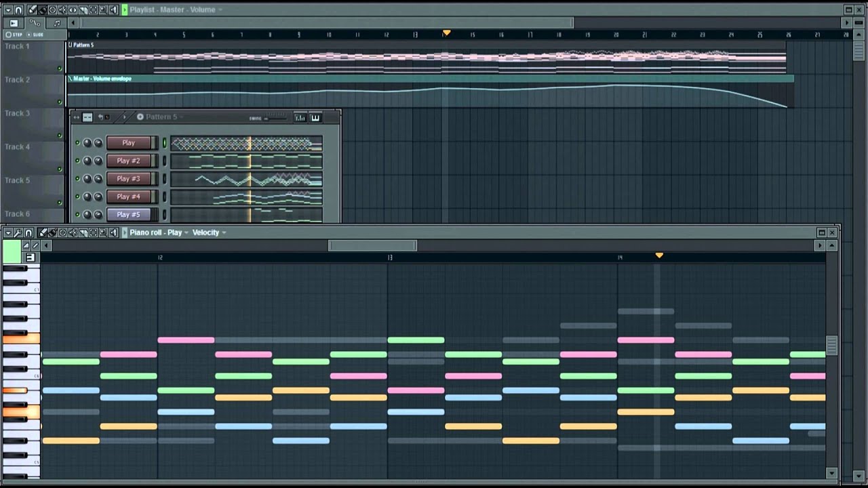
Task: Select the Pattern 5 clip on Track 1
Action: [427, 56]
